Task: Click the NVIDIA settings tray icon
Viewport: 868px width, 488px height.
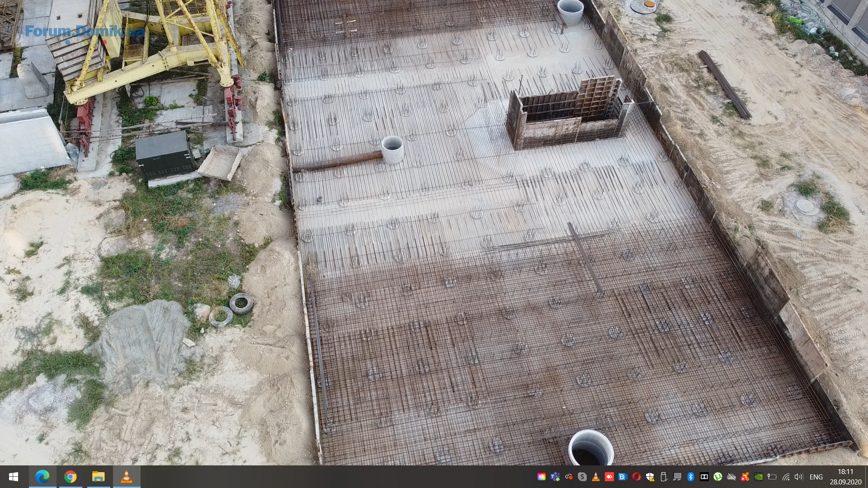Action: coord(759,477)
